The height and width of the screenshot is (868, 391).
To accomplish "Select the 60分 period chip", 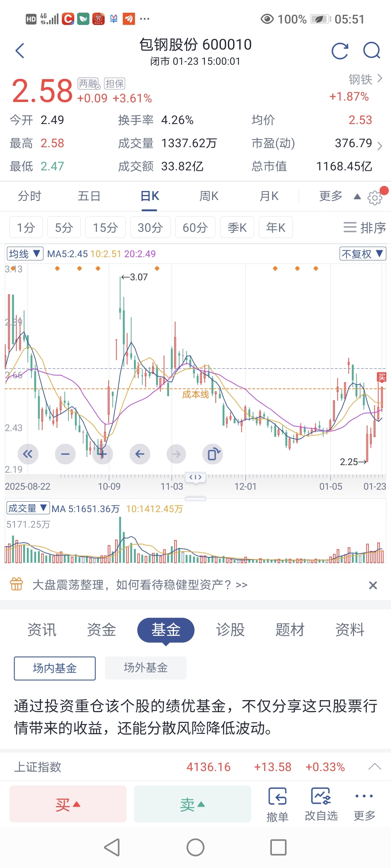I will click(x=195, y=227).
